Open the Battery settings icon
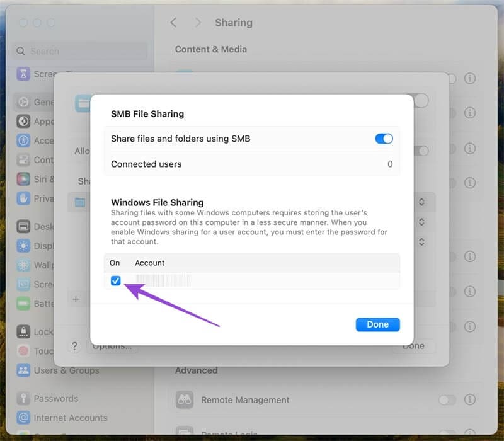This screenshot has width=504, height=441. [25, 304]
